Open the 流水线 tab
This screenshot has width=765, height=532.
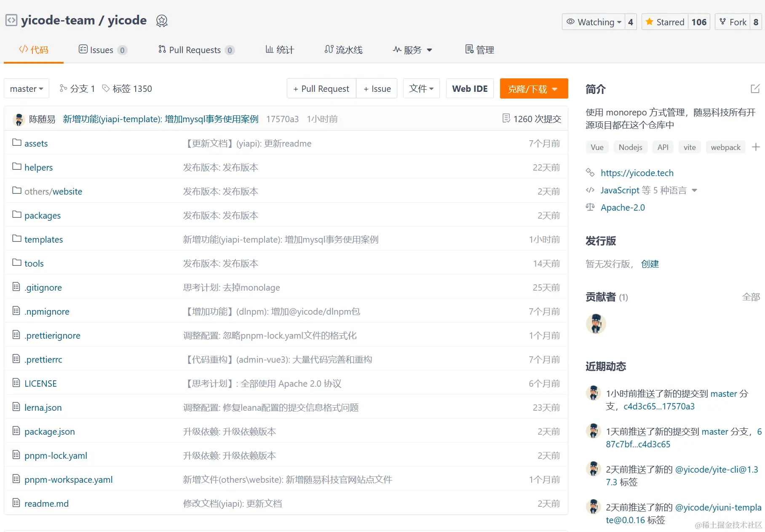tap(343, 50)
